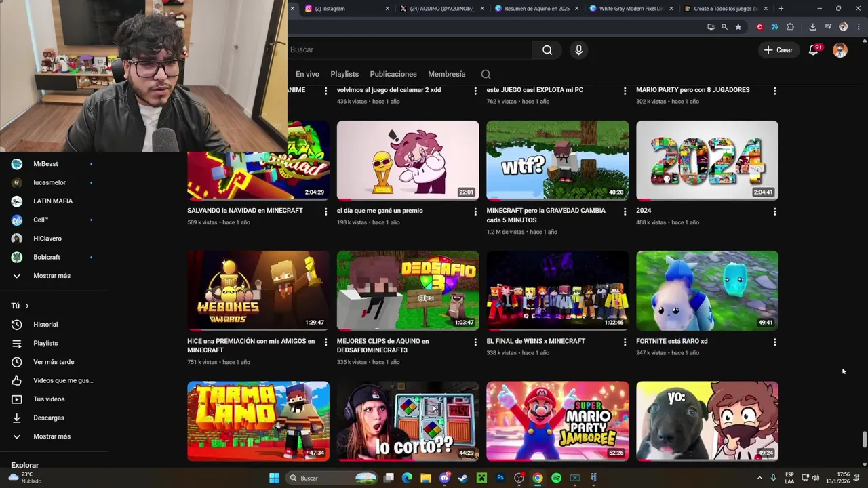
Task: Bookmark page with star icon
Action: [x=738, y=26]
